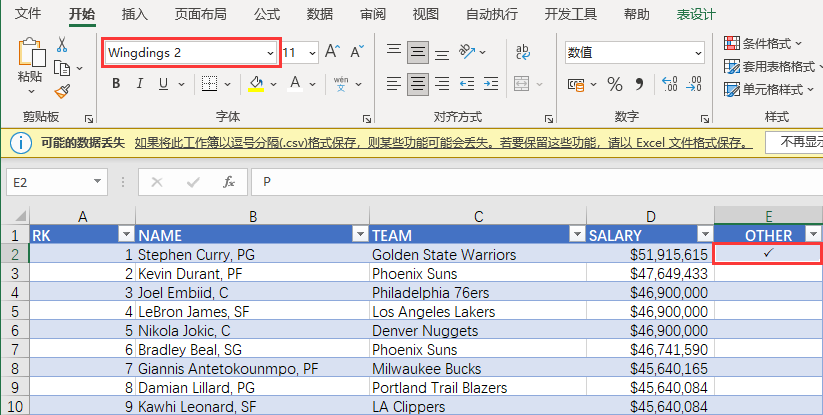The image size is (823, 415).
Task: Center text horizontally
Action: (x=418, y=84)
